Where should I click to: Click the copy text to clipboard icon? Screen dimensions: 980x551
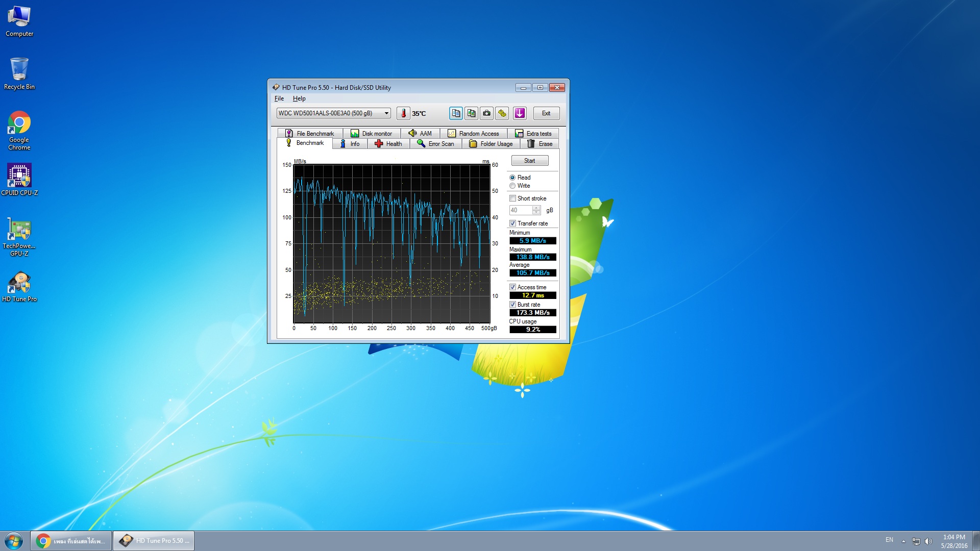point(456,113)
